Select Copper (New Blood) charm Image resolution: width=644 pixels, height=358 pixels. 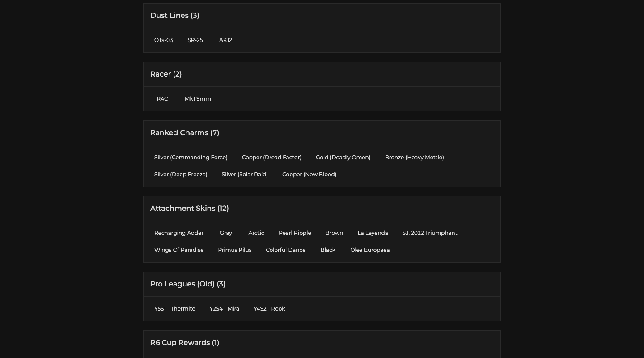coord(309,175)
